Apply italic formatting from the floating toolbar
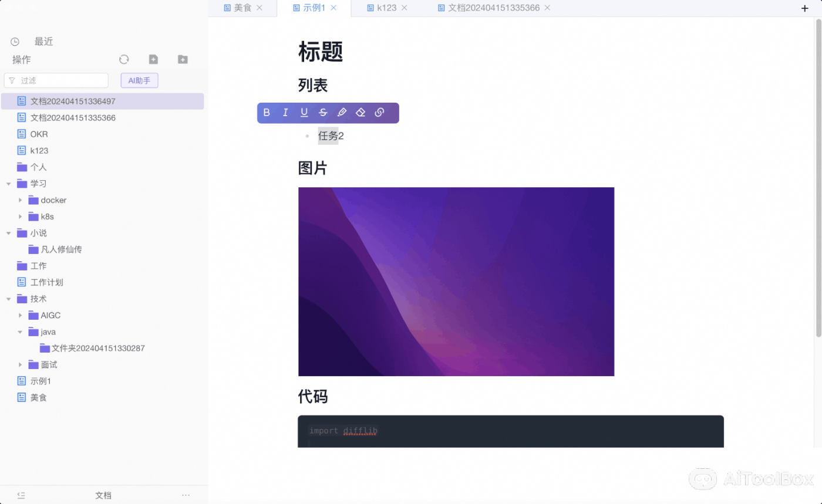This screenshot has width=822, height=504. (x=285, y=112)
